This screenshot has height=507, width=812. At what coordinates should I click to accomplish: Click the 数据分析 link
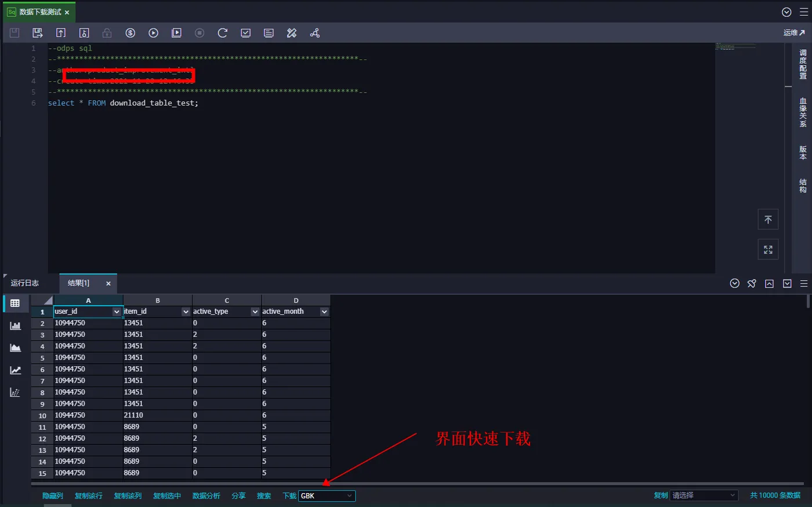[206, 496]
